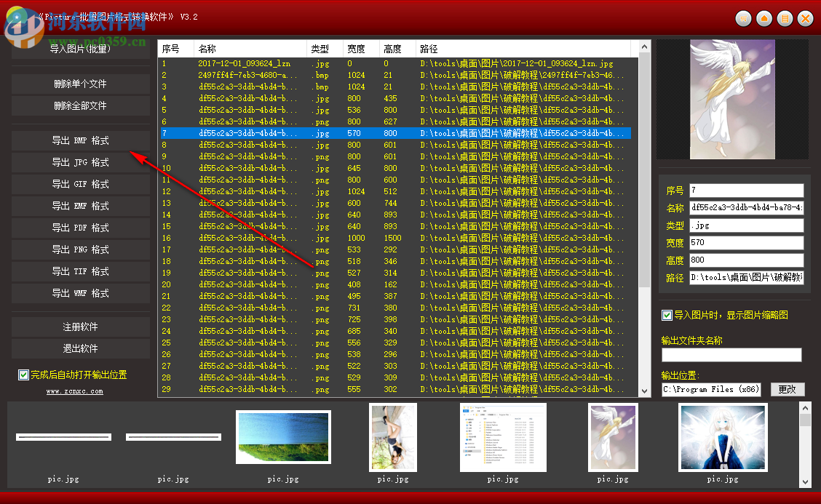The height and width of the screenshot is (504, 821).
Task: Select list row number 29
Action: pos(396,389)
